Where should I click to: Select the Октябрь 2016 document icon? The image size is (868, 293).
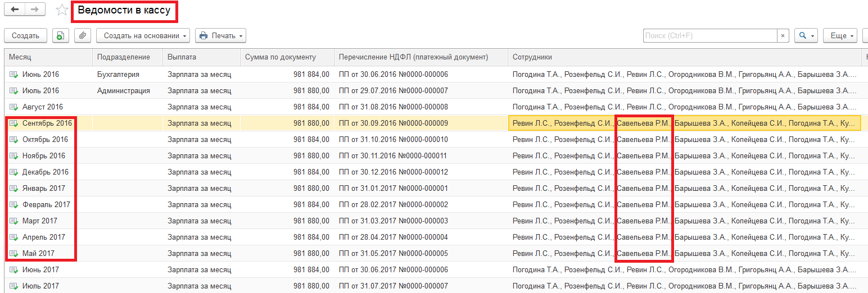(x=13, y=139)
